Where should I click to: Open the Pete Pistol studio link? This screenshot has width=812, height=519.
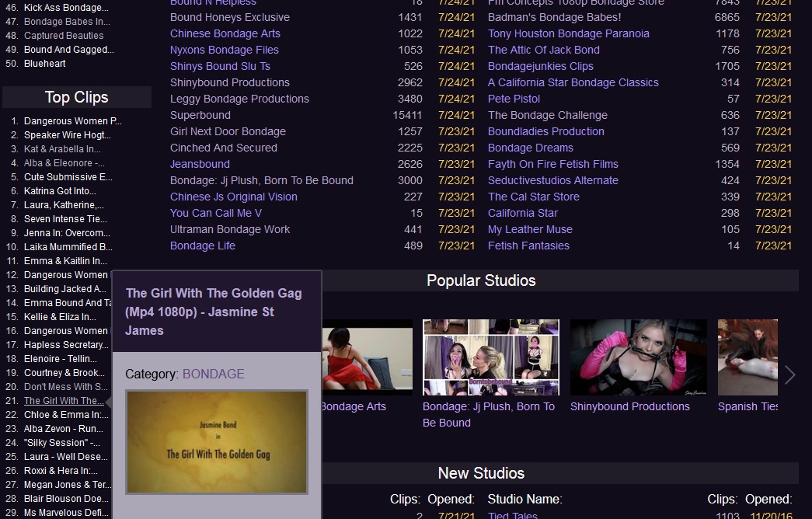point(514,99)
